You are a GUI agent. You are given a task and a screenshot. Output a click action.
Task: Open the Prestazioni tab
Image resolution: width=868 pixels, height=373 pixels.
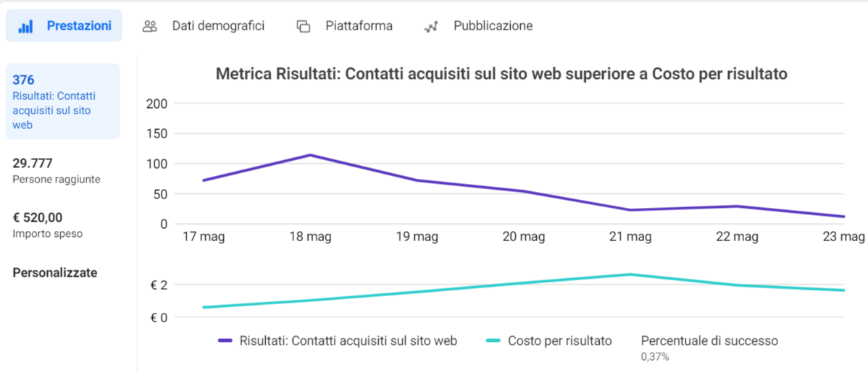click(78, 26)
